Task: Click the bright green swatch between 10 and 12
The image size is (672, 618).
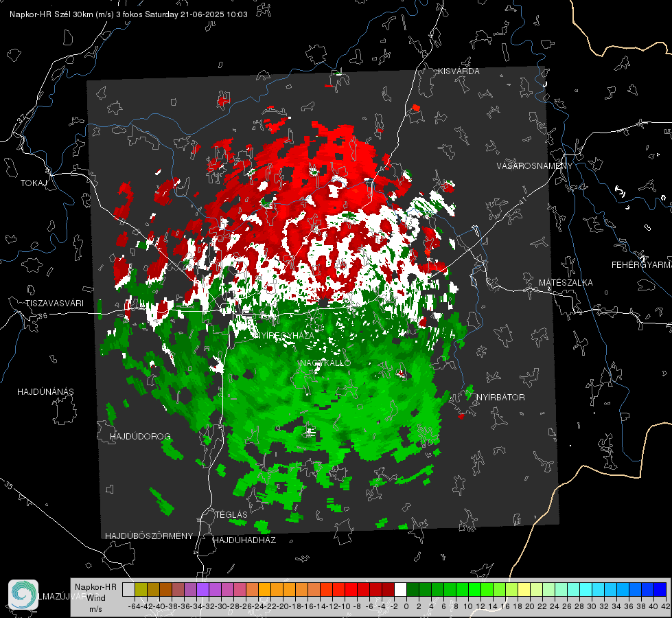Action: pos(474,590)
